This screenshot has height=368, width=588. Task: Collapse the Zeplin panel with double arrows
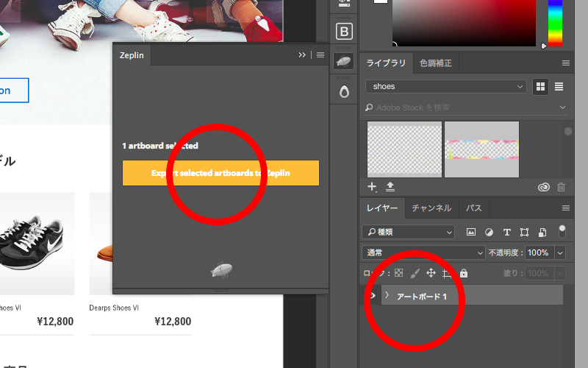pos(302,55)
